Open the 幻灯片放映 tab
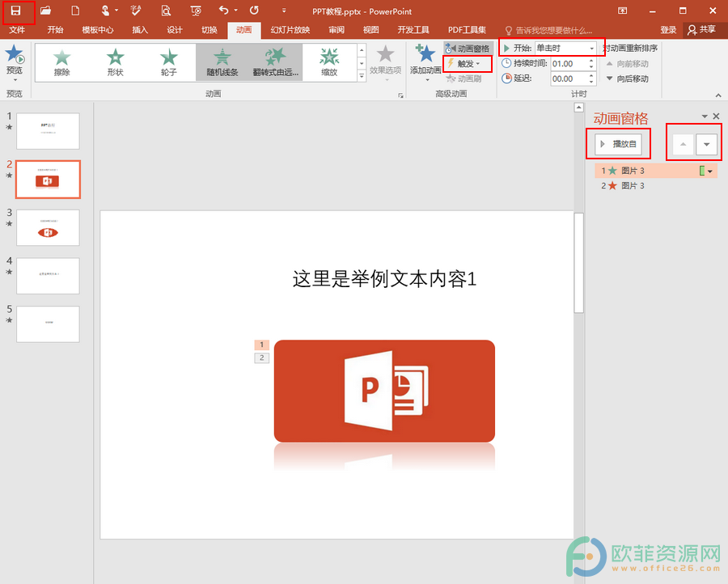 coord(290,30)
